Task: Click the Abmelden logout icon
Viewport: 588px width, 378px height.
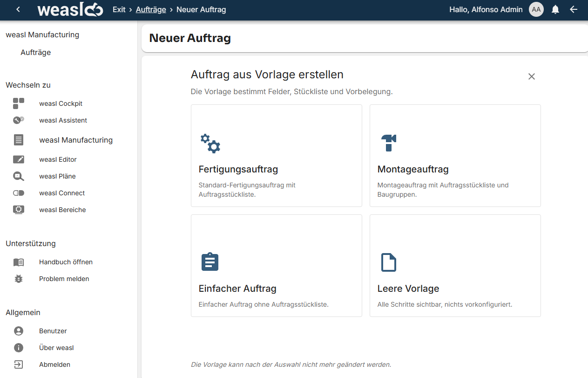Action: tap(19, 364)
